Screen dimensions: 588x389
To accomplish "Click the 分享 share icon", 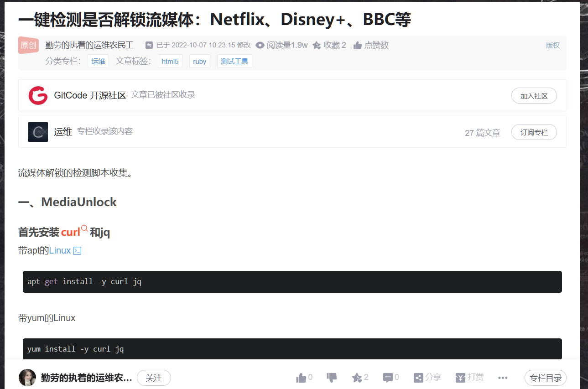I will [x=418, y=378].
